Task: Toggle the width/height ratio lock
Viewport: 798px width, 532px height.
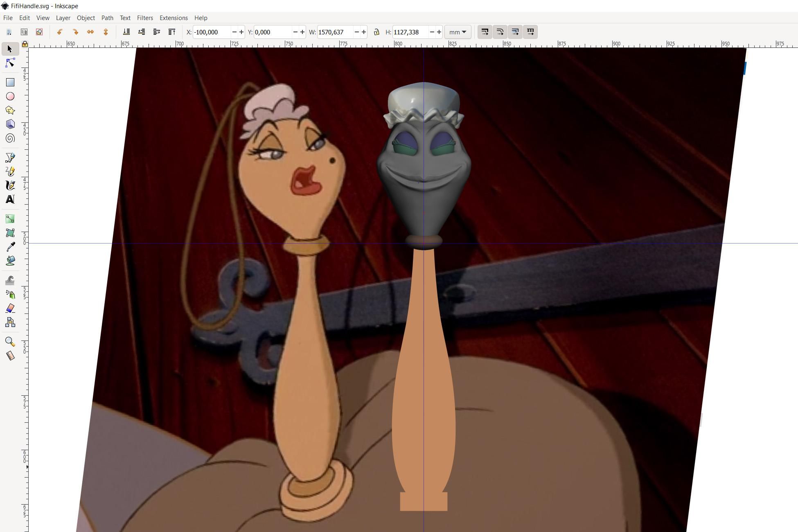Action: pyautogui.click(x=376, y=32)
